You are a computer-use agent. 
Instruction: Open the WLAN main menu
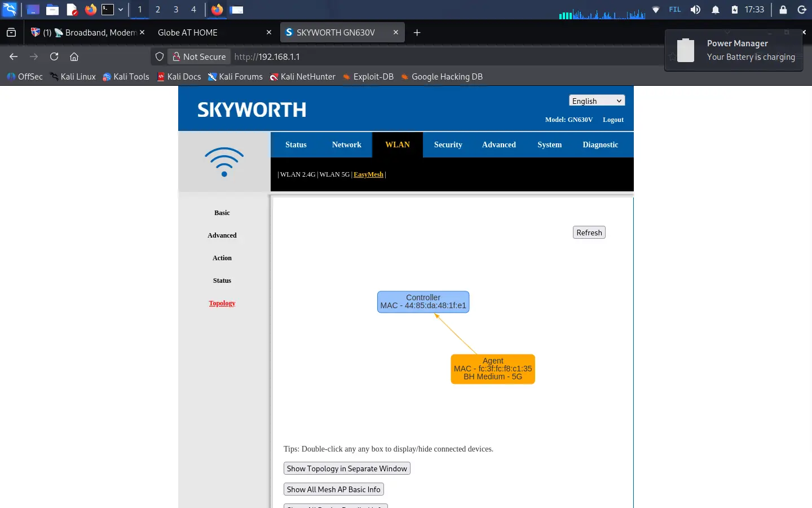tap(398, 144)
